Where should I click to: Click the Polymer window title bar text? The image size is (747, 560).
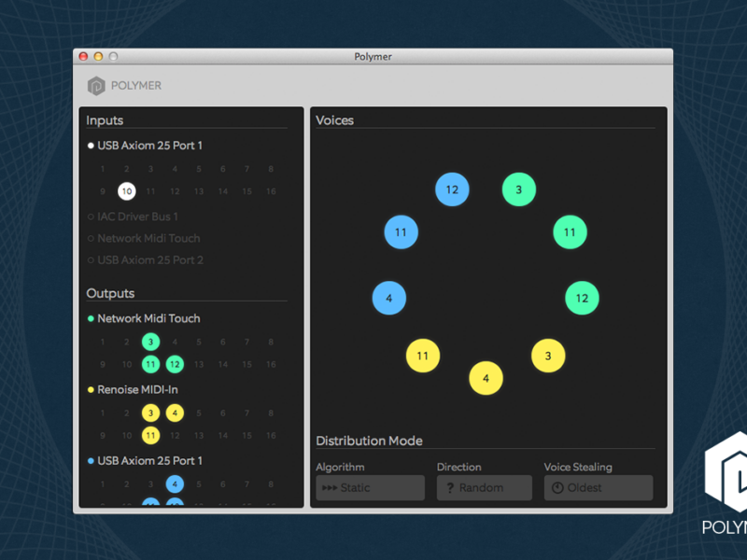point(373,57)
